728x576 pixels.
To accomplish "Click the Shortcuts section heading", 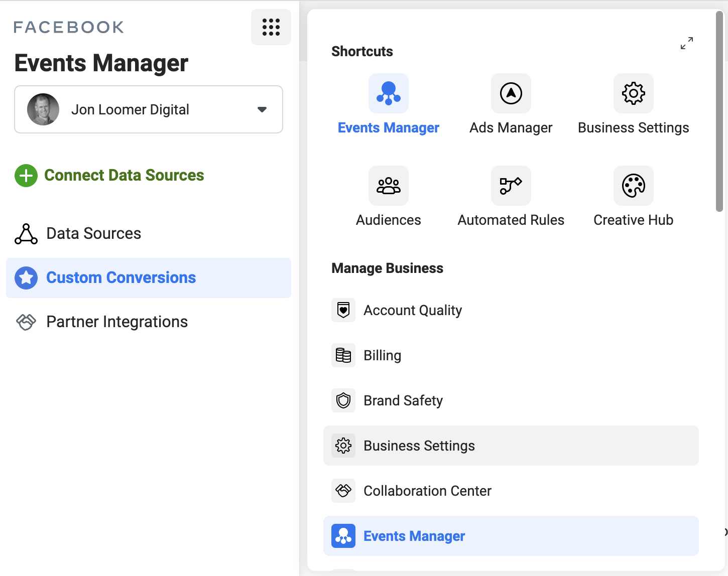I will click(x=362, y=51).
